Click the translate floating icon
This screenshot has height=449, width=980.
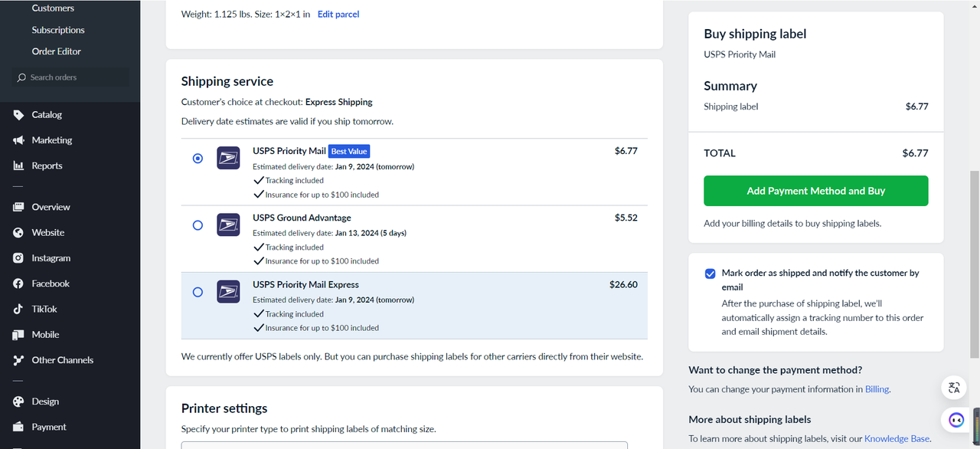pyautogui.click(x=954, y=388)
